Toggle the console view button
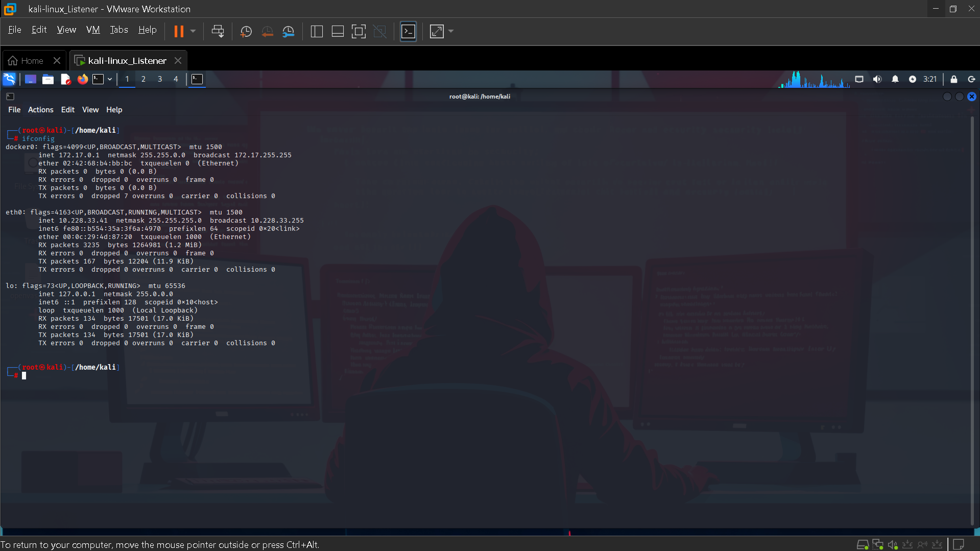The height and width of the screenshot is (551, 980). (408, 32)
